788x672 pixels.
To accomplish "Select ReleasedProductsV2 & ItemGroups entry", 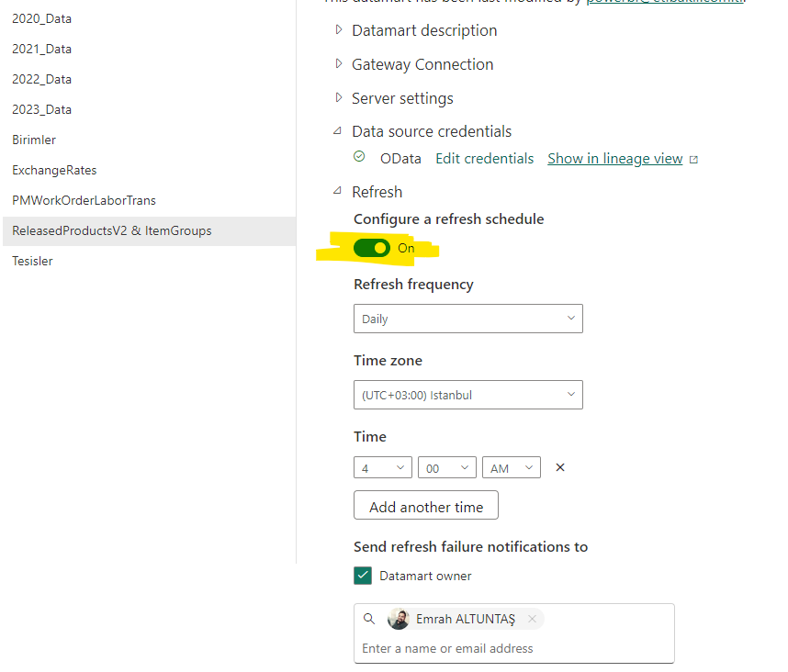I will (150, 231).
